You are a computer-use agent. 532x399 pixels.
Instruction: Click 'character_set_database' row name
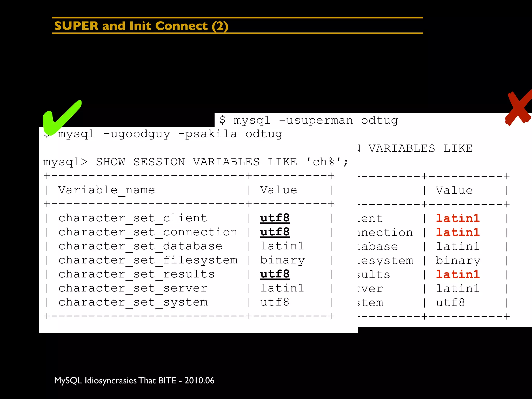tap(140, 246)
